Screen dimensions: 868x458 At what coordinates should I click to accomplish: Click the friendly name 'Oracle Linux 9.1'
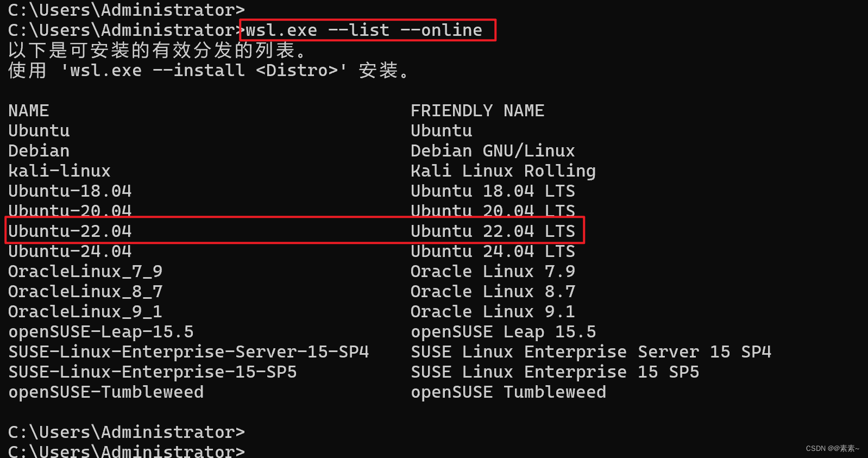click(x=493, y=311)
